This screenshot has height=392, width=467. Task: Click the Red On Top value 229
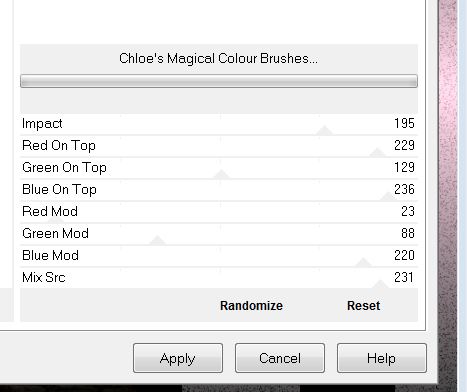point(404,145)
